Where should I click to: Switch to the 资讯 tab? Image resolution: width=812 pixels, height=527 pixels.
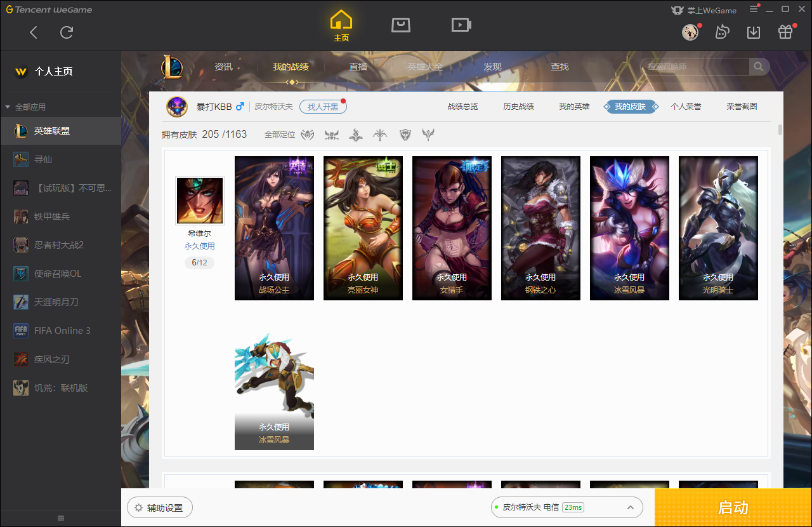[223, 67]
